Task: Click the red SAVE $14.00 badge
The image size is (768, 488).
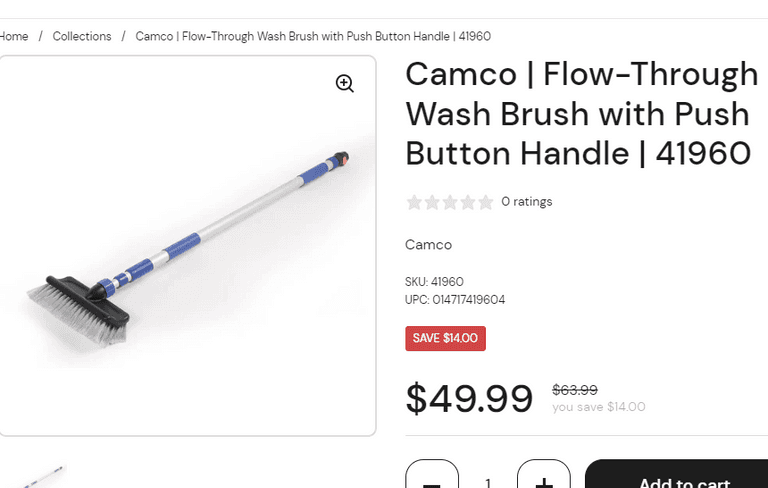Action: click(x=445, y=338)
